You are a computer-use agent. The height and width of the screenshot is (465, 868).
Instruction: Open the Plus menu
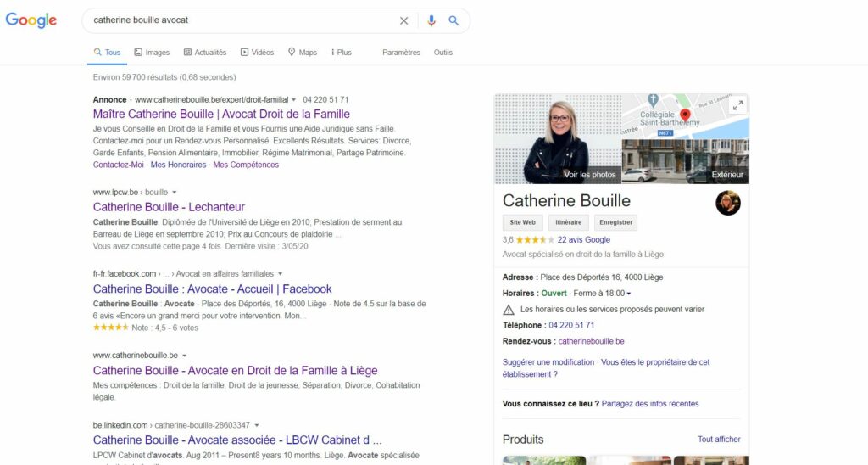coord(341,52)
